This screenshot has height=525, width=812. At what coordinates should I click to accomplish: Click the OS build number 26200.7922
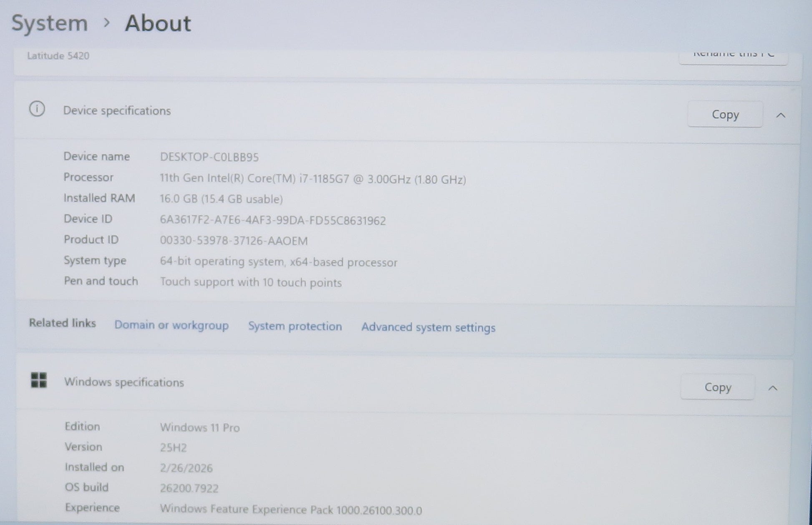(x=189, y=488)
